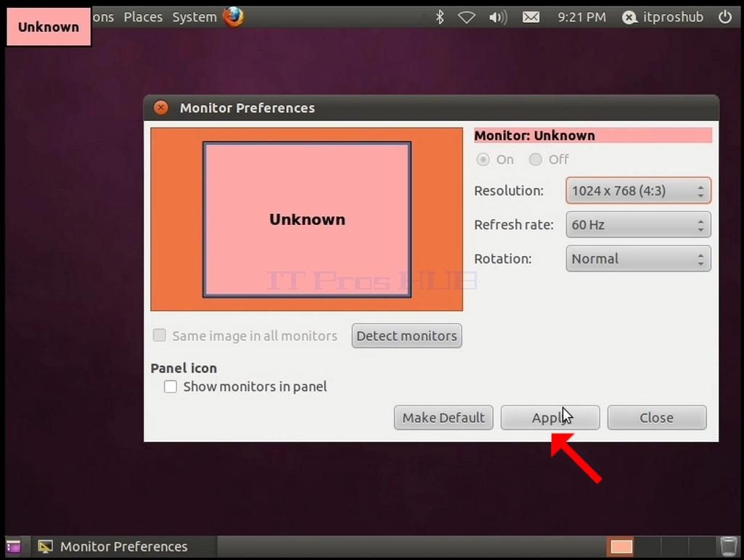Open the Resolution dropdown

pyautogui.click(x=638, y=191)
